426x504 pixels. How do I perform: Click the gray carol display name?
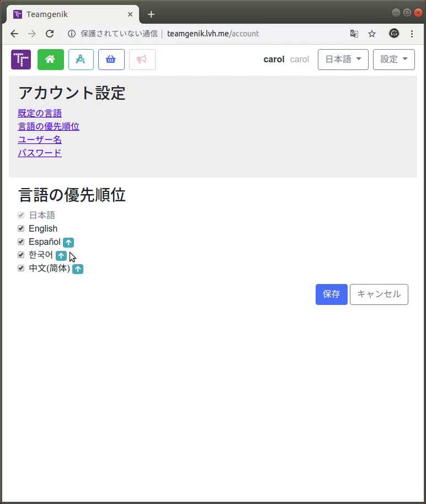pyautogui.click(x=299, y=60)
